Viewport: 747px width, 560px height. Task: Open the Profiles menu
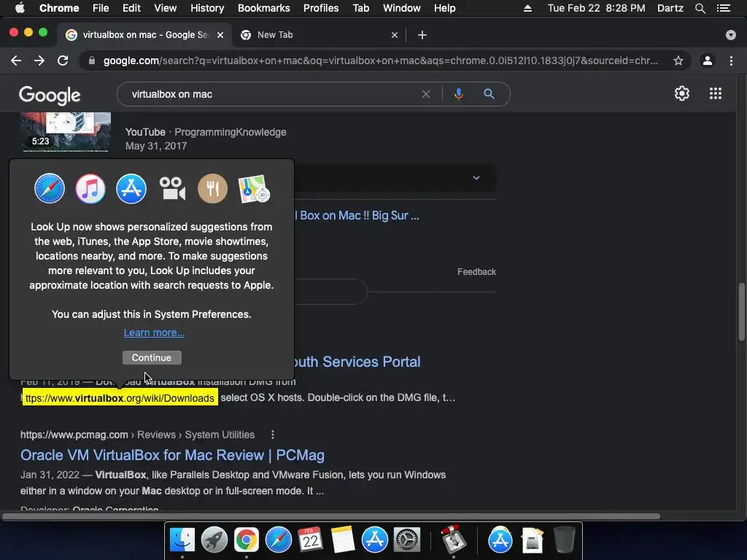point(321,8)
